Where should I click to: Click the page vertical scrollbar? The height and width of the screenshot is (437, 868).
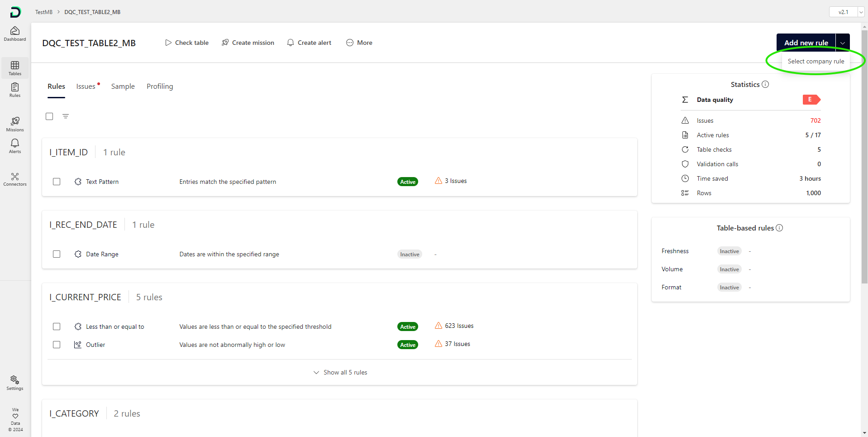864,156
